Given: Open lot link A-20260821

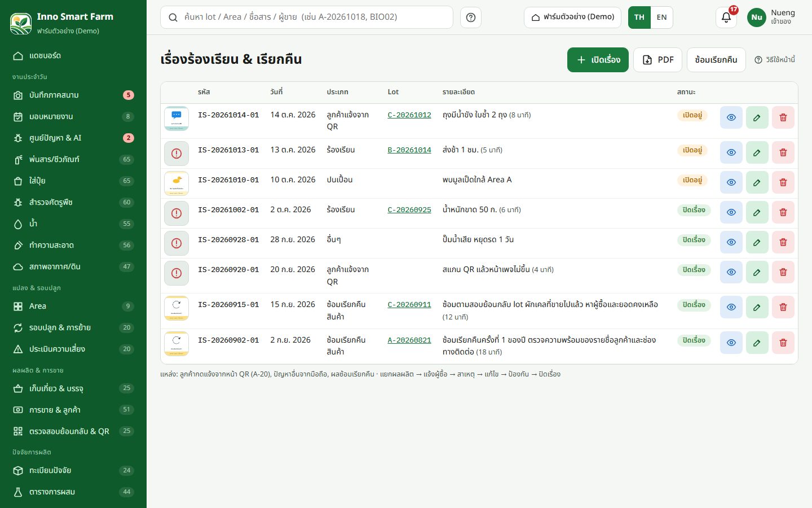Looking at the screenshot, I should point(409,340).
